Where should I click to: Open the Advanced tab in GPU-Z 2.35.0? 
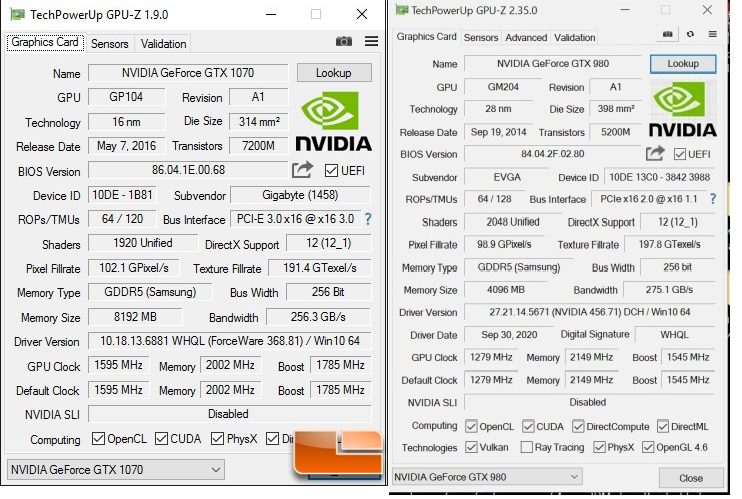(526, 37)
